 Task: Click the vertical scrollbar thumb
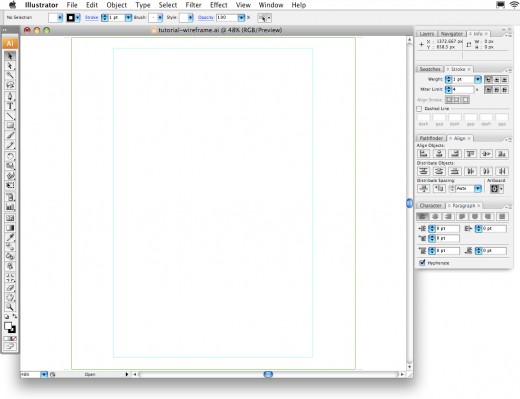(x=409, y=203)
